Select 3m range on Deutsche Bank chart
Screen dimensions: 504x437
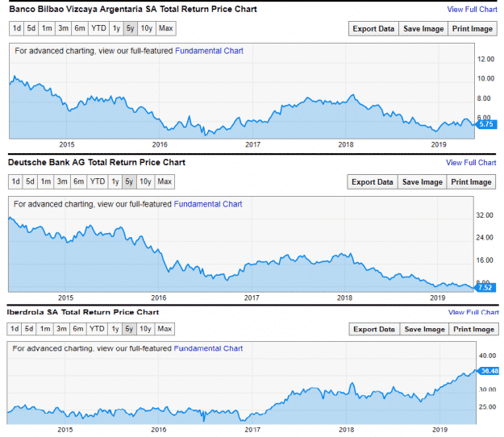(62, 182)
